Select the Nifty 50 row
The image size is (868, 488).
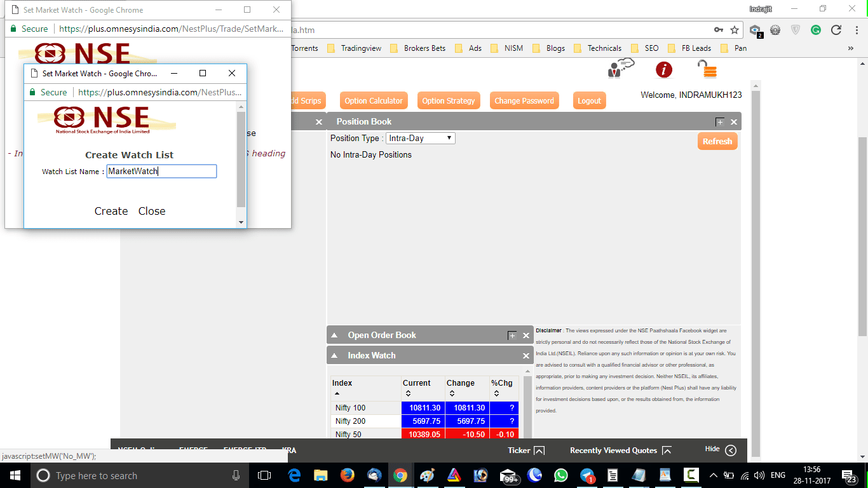coord(424,434)
